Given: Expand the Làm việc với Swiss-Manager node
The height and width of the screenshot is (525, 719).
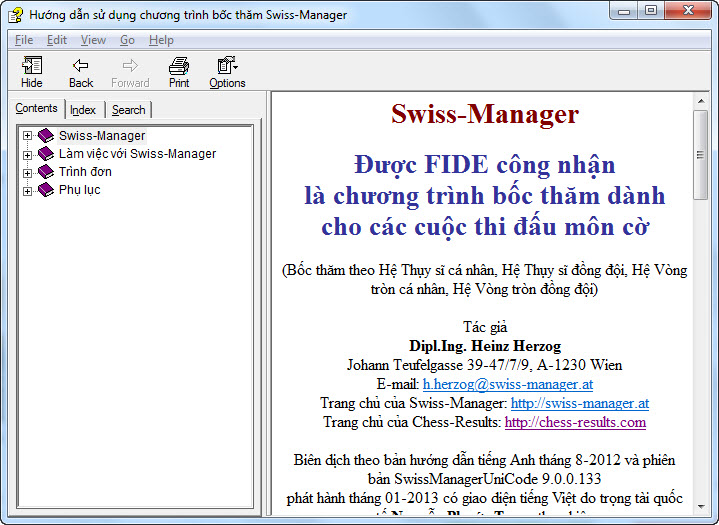Looking at the screenshot, I should tap(28, 155).
